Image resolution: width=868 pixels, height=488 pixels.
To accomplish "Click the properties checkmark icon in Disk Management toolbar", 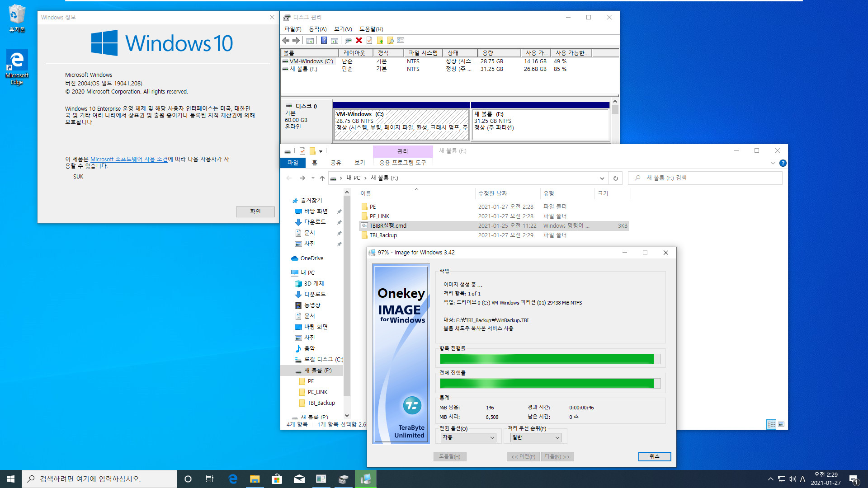I will (x=369, y=41).
